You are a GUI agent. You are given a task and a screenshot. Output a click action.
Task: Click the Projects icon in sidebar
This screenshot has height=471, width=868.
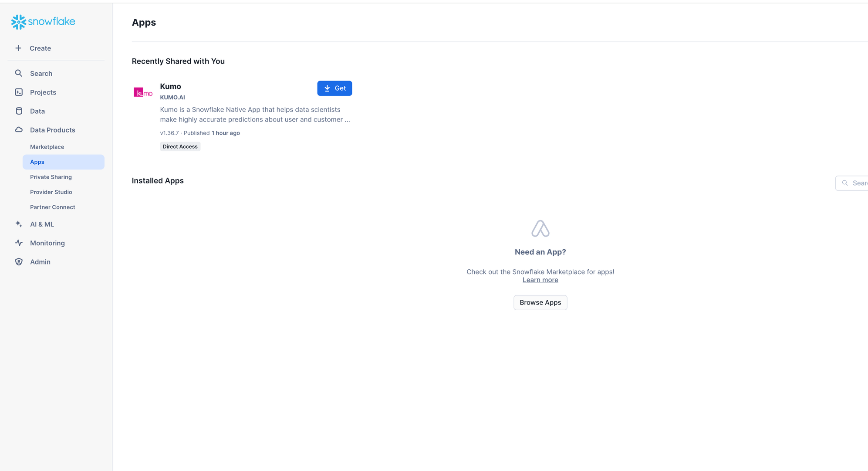tap(19, 91)
